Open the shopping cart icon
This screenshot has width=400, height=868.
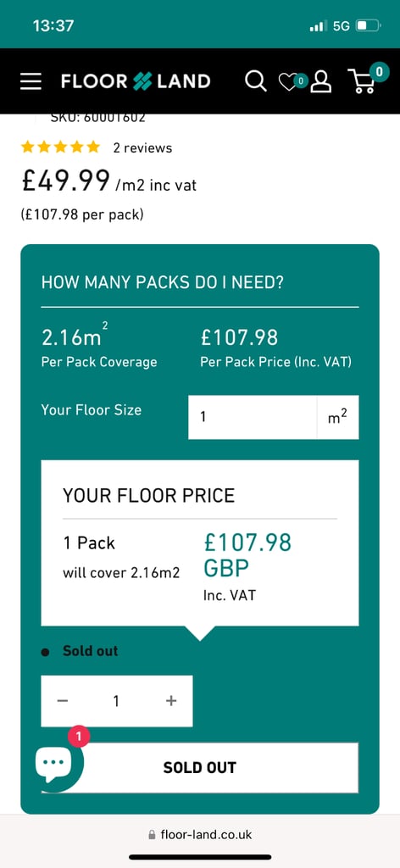(362, 81)
